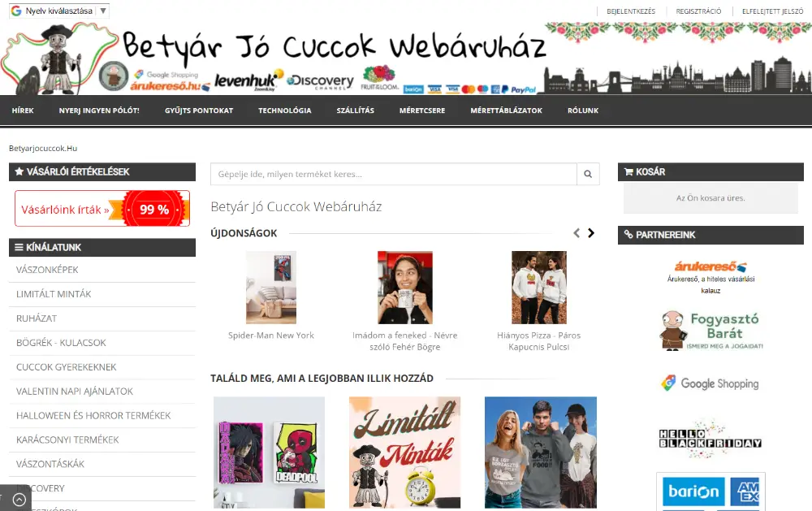Open the Nyerj ingyen pólót! menu item

[x=99, y=110]
